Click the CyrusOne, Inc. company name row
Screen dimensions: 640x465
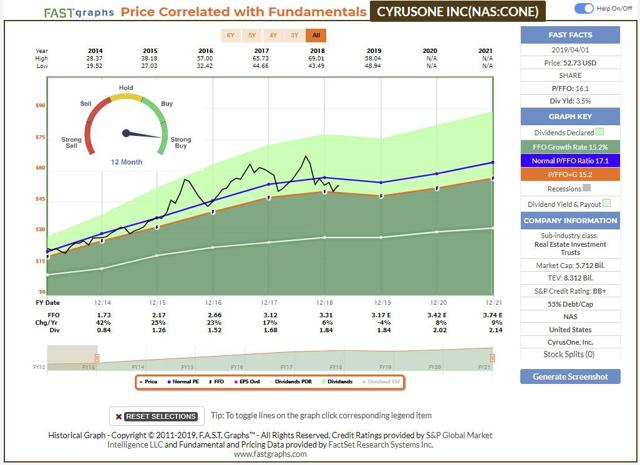(570, 342)
